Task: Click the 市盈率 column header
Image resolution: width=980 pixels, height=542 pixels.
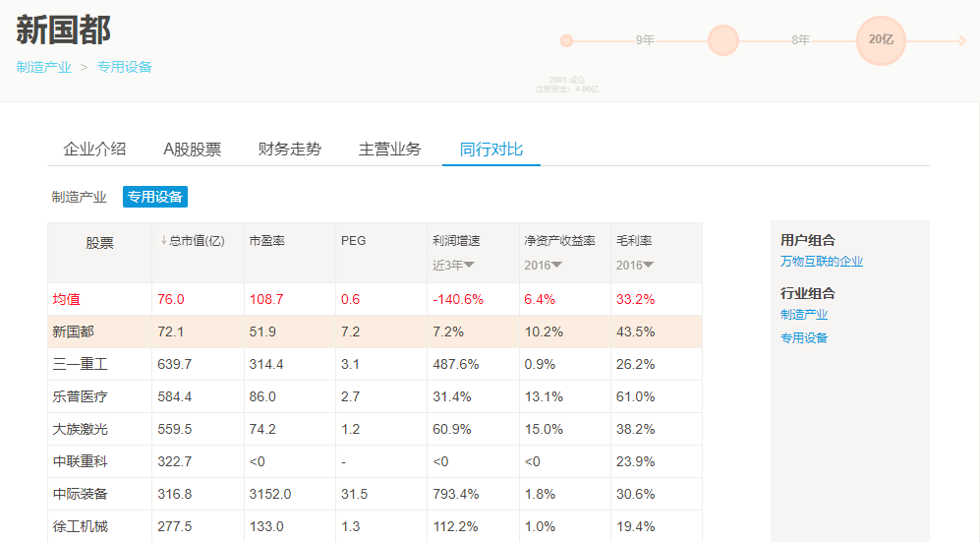Action: (266, 241)
